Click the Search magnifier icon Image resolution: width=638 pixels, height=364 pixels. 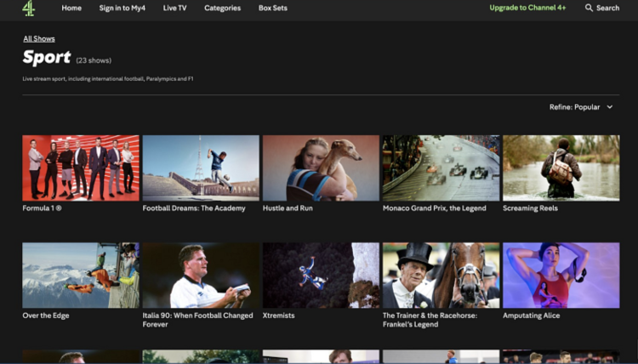click(x=589, y=8)
